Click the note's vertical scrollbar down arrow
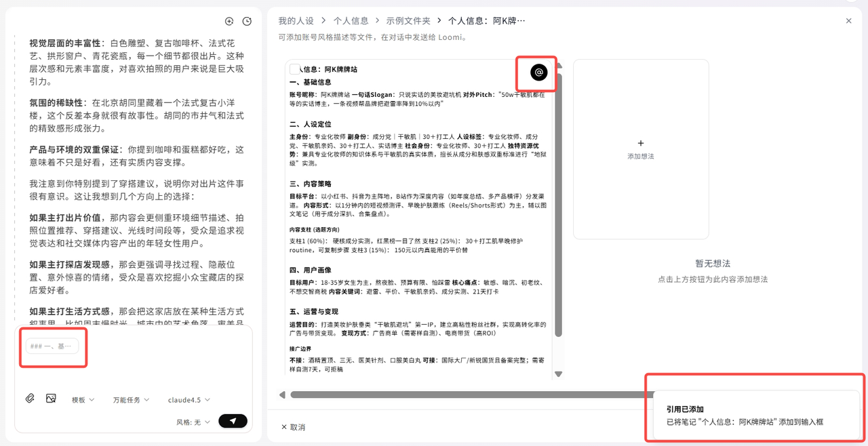 558,373
